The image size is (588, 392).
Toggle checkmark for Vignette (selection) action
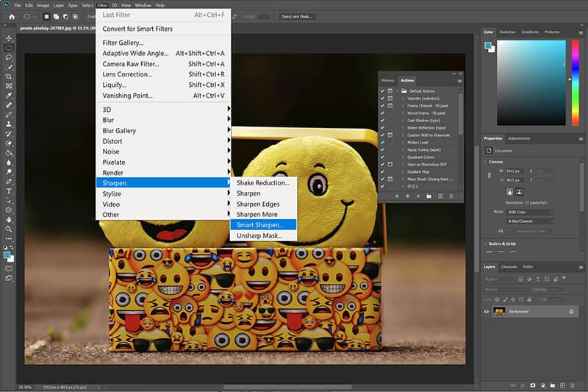click(x=382, y=98)
